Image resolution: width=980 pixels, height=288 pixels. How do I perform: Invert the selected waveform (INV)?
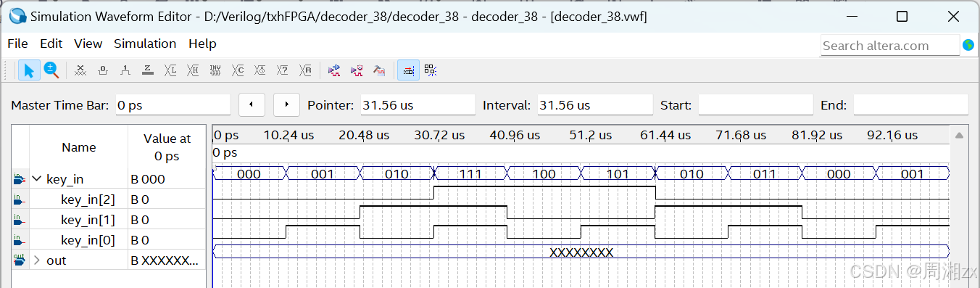click(215, 70)
